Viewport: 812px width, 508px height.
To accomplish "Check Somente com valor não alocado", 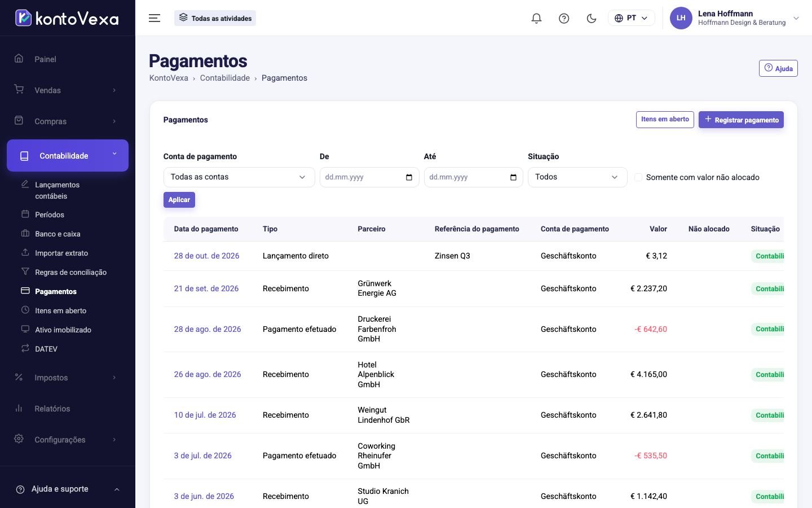I will point(638,177).
